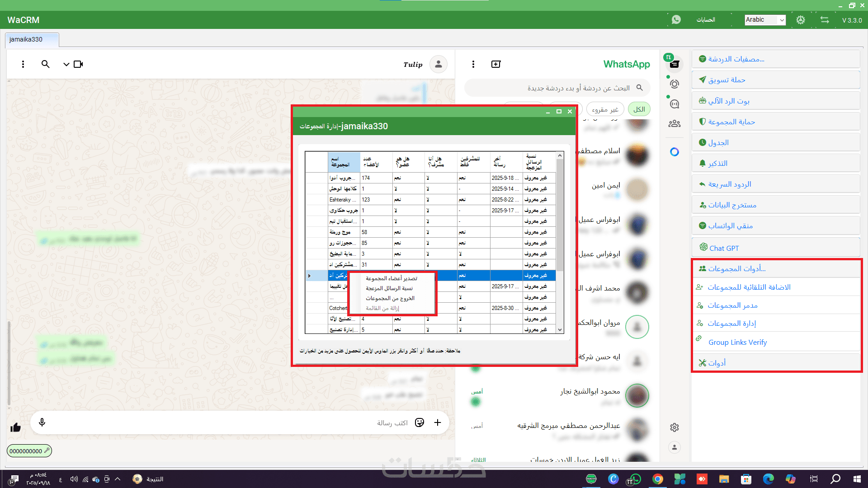Select the 'غير مقروء' unread filter chip
Viewport: 868px width, 488px height.
coord(605,109)
